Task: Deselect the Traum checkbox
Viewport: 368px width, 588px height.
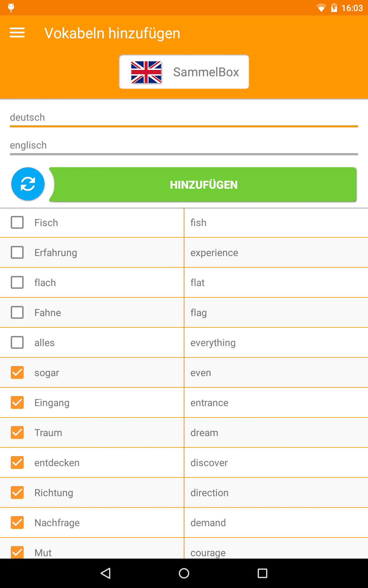Action: (x=17, y=432)
